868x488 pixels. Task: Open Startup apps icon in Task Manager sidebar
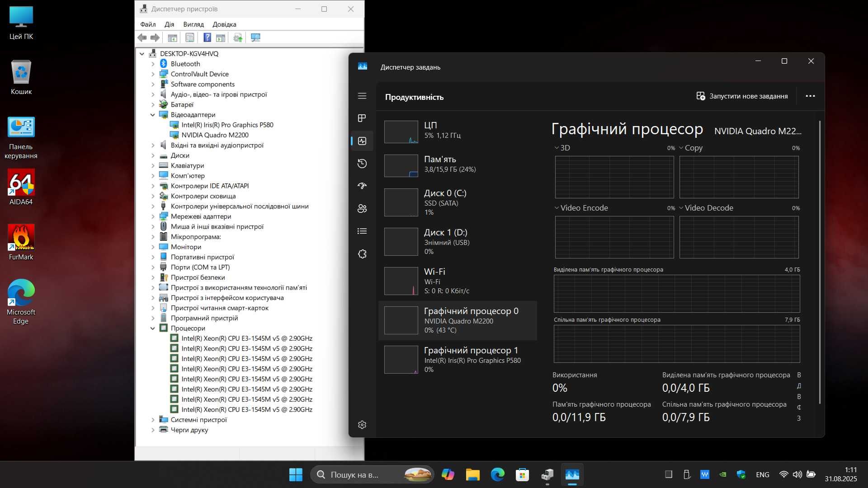(x=362, y=186)
